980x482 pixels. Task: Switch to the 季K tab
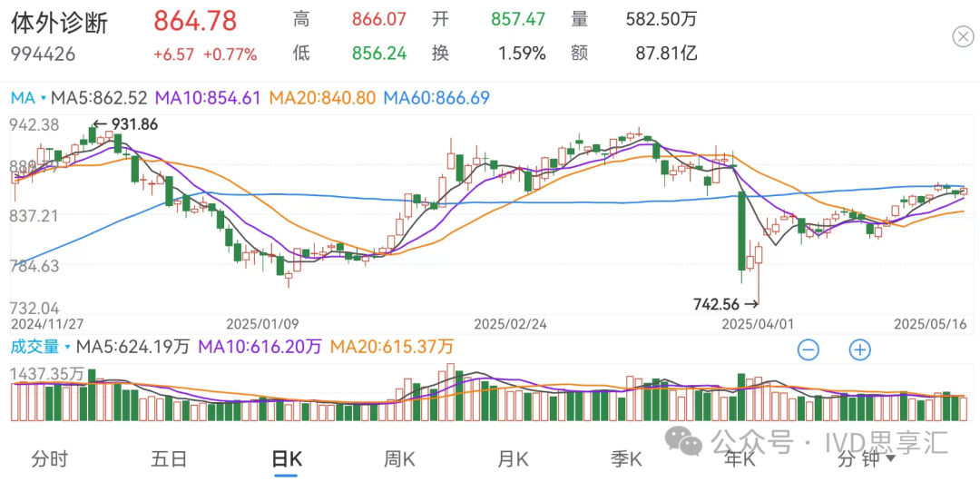[x=626, y=459]
